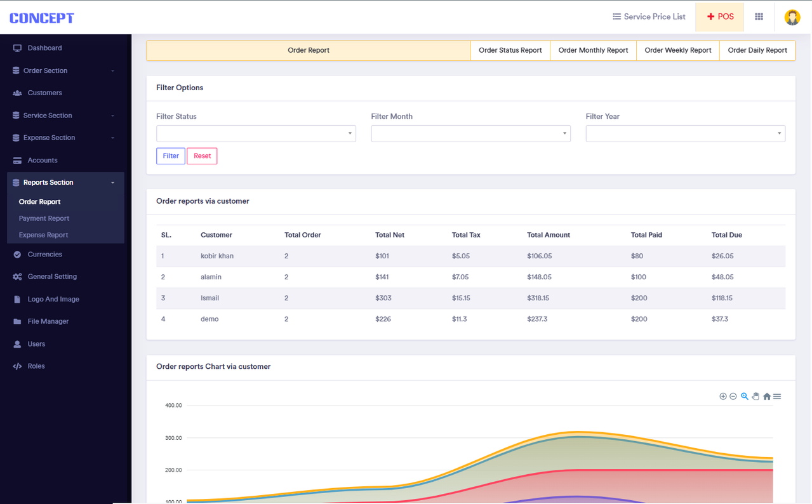
Task: Click the customer name kobir khan
Action: (217, 256)
